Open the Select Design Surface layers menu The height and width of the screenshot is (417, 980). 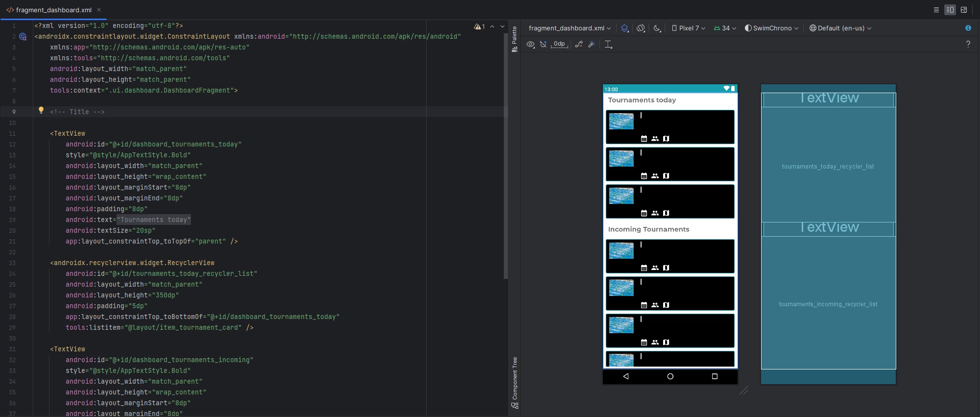625,28
